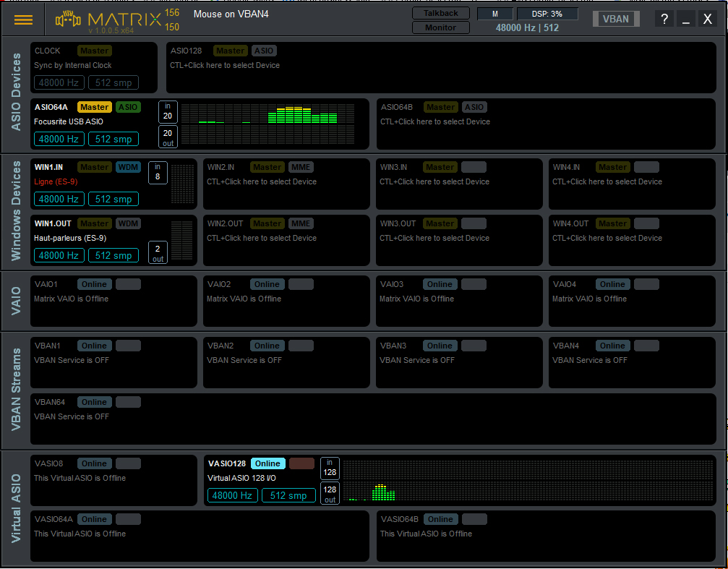Toggle Online badge on VBAN1

(x=94, y=346)
